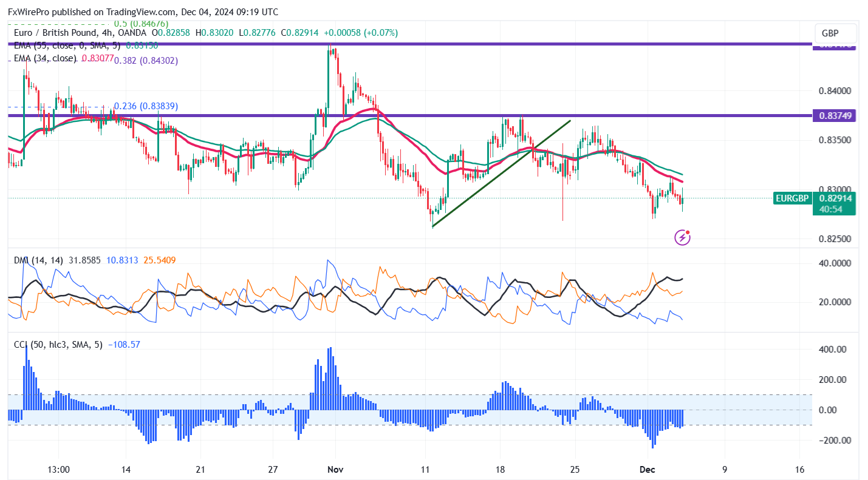Click the EMA (34, close) indicator legend
The height and width of the screenshot is (480, 868).
(x=46, y=58)
